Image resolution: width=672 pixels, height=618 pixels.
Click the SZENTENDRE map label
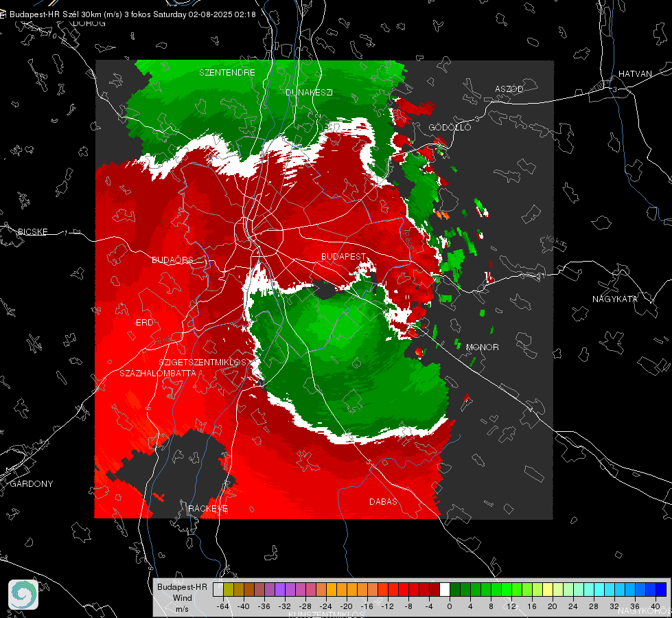pos(227,73)
